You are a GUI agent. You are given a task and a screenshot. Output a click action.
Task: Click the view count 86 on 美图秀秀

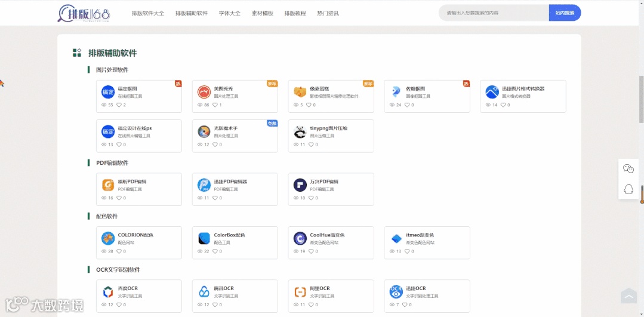point(207,105)
